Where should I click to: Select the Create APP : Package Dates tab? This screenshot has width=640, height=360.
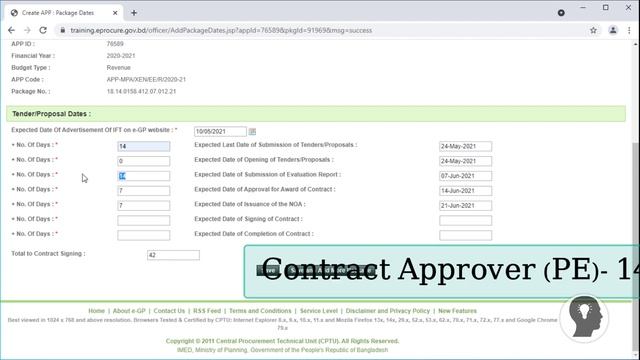point(64,13)
